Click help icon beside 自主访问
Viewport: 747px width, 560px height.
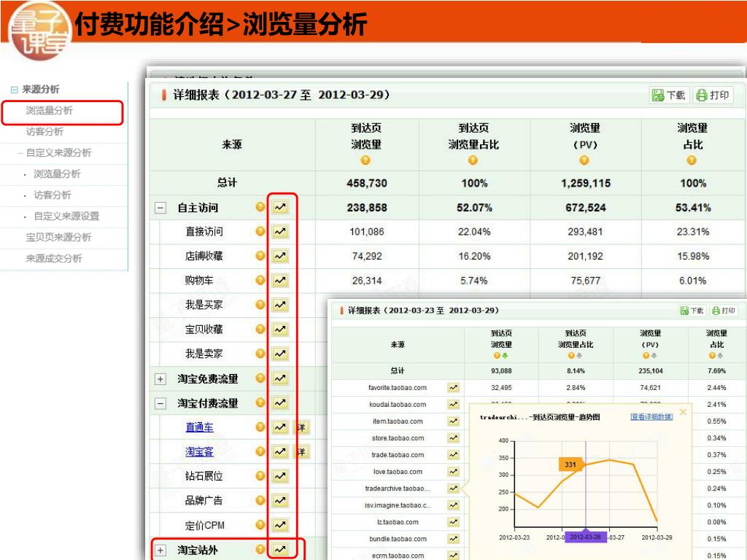(260, 206)
